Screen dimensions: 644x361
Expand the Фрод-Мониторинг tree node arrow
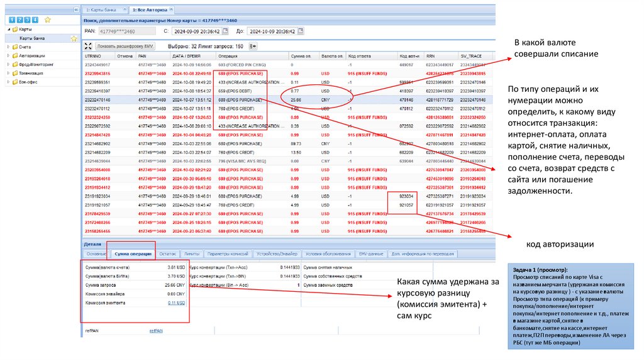point(9,65)
